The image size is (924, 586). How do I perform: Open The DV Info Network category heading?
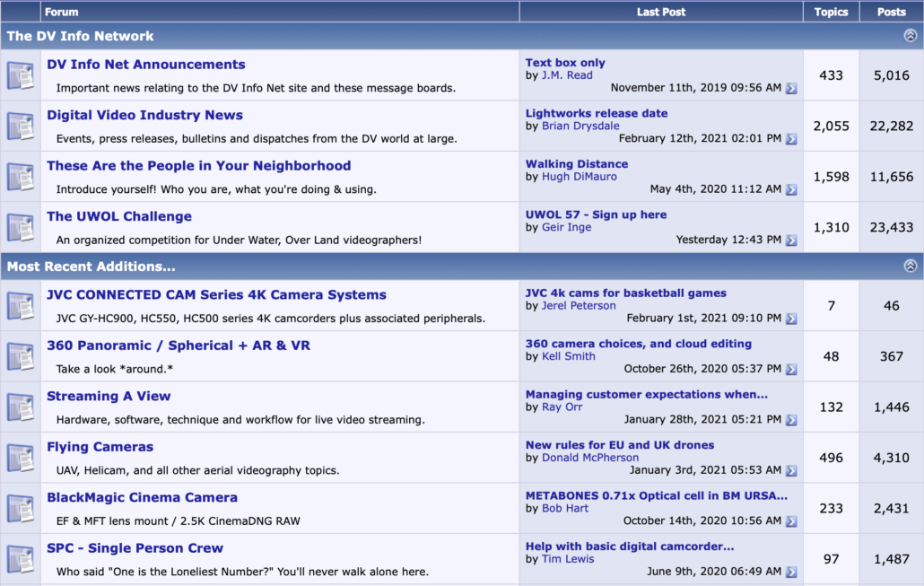[x=81, y=36]
